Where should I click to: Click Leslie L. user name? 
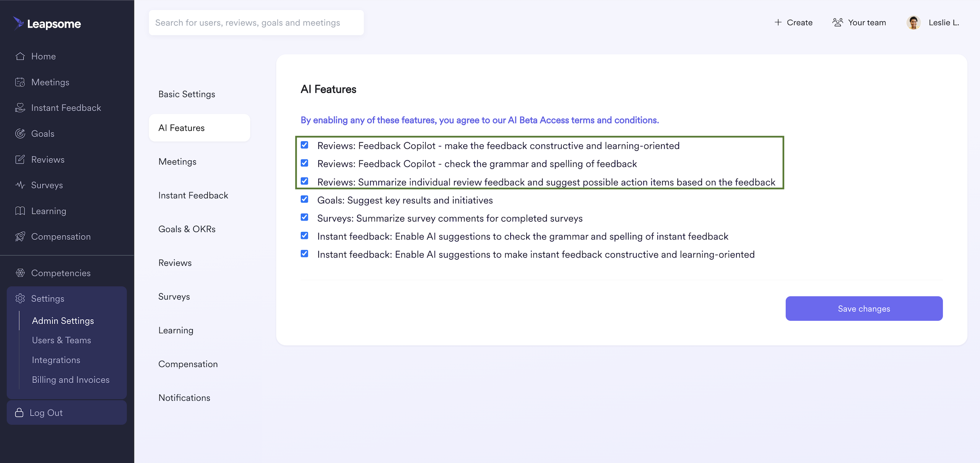click(944, 22)
